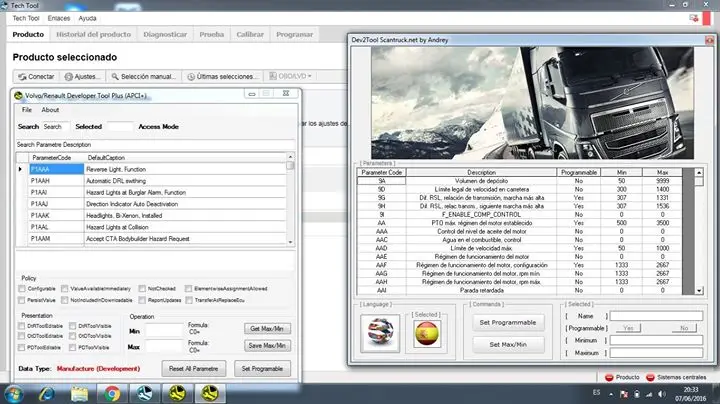Screen dimensions: 720x404
Task: Click the Programmable Yes button
Action: [628, 328]
